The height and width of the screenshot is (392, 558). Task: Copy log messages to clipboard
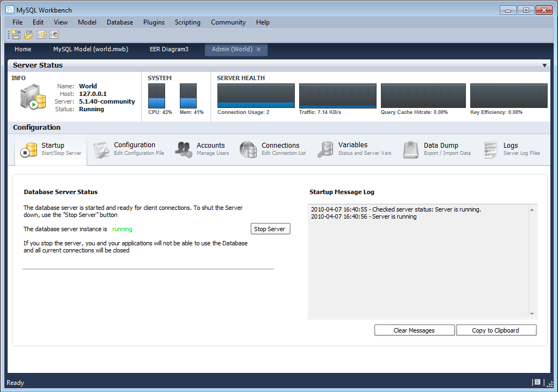point(496,330)
